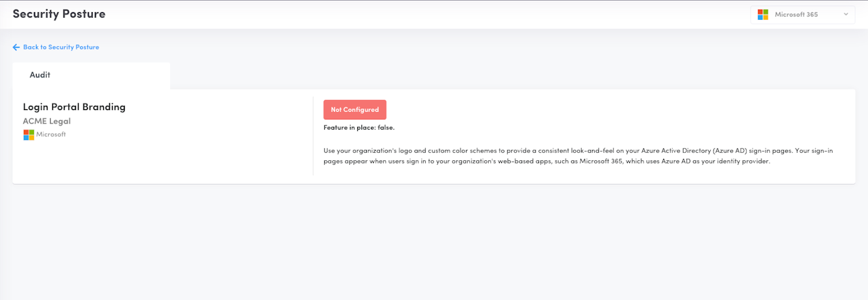This screenshot has height=300, width=868.
Task: Click the Microsoft logo under ACME Legal
Action: [28, 135]
